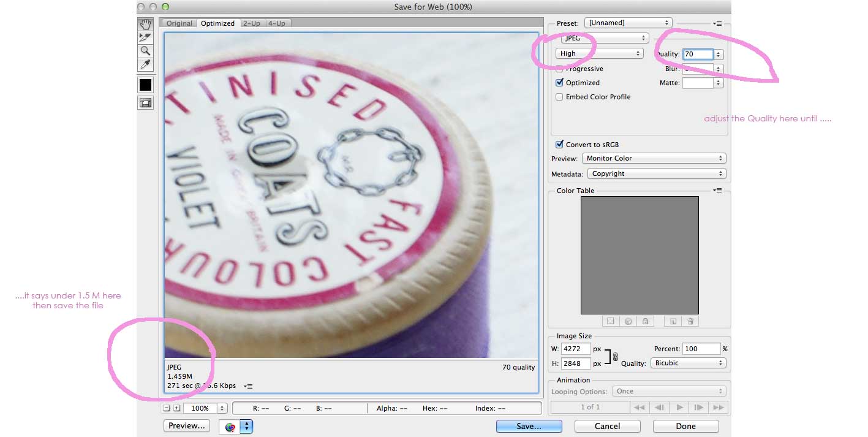Open the Matte color dropdown
Image resolution: width=868 pixels, height=437 pixels.
pos(719,83)
